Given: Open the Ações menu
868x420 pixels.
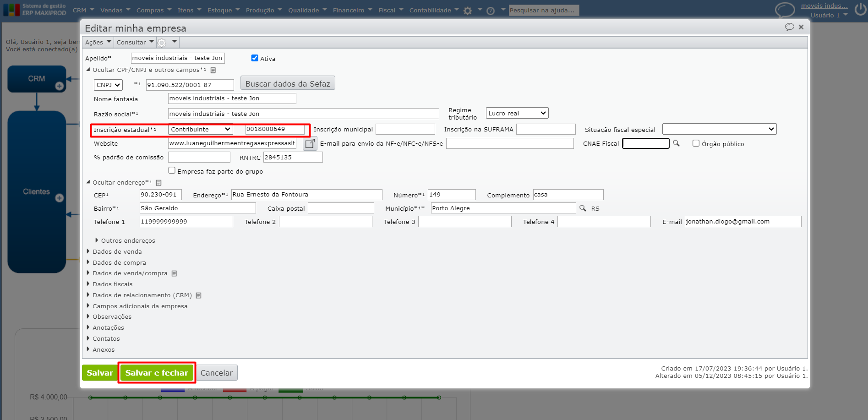Looking at the screenshot, I should 98,42.
